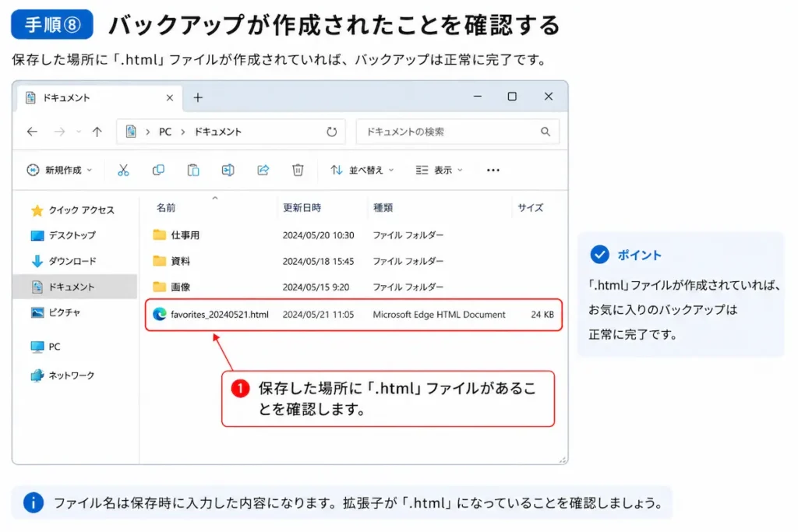Select the 仕事用 folder name
Image resolution: width=798 pixels, height=532 pixels.
(185, 235)
